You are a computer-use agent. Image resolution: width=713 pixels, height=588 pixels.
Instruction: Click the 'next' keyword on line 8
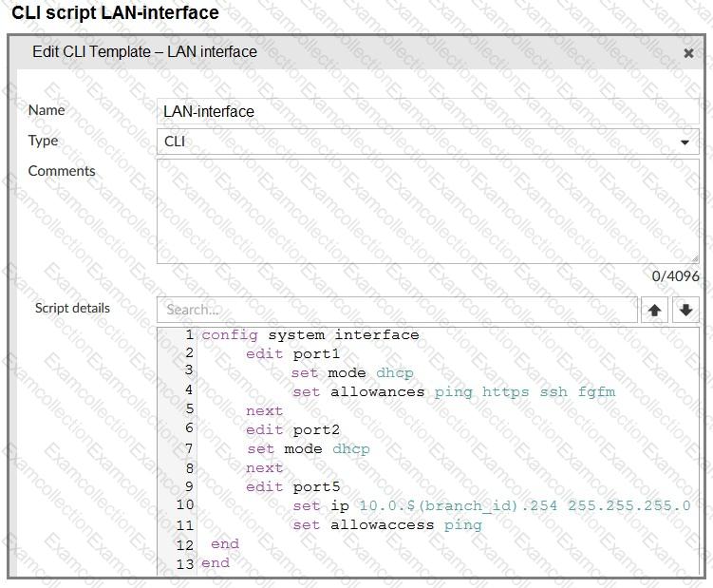click(x=264, y=467)
